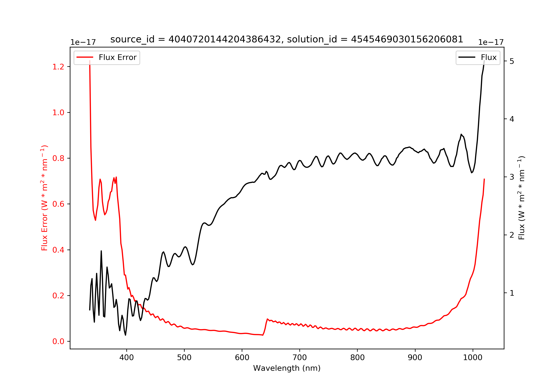Click the black Flux legend line
The height and width of the screenshot is (392, 560).
pyautogui.click(x=467, y=57)
